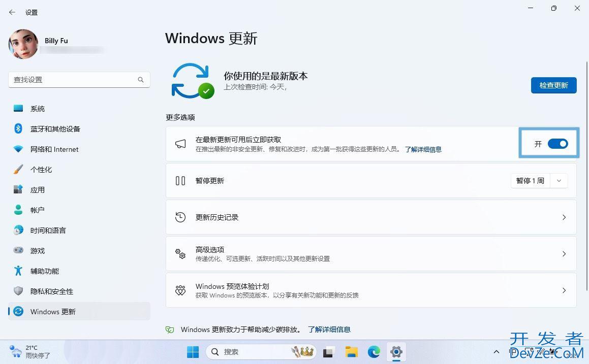Screen dimensions: 589x364
Task: Open 应用 settings category
Action: [79, 189]
